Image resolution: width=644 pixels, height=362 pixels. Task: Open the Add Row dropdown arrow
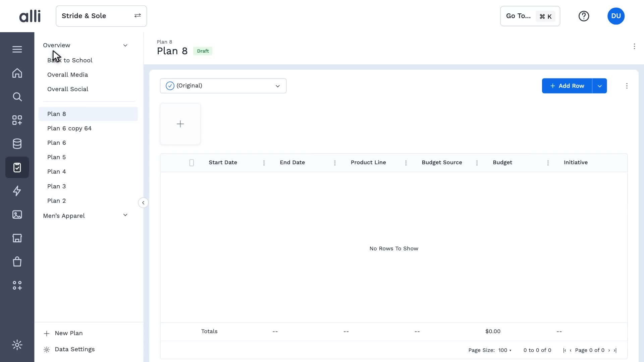tap(600, 86)
